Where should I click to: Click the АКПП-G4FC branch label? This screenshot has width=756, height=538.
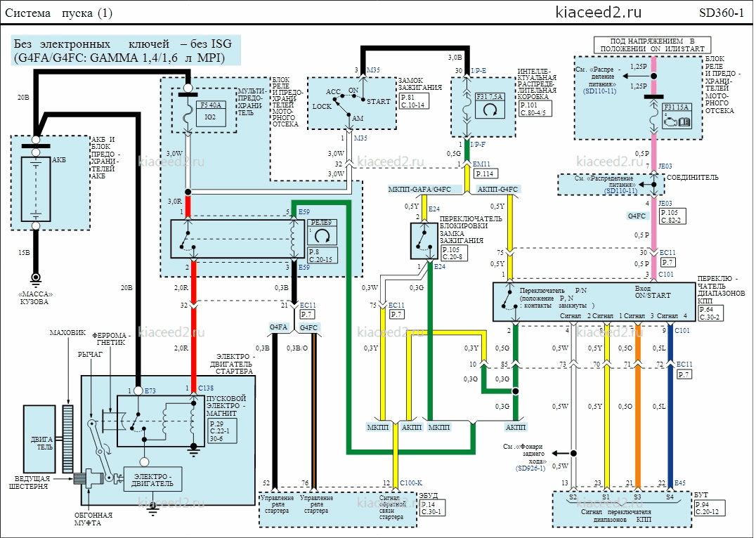(497, 189)
